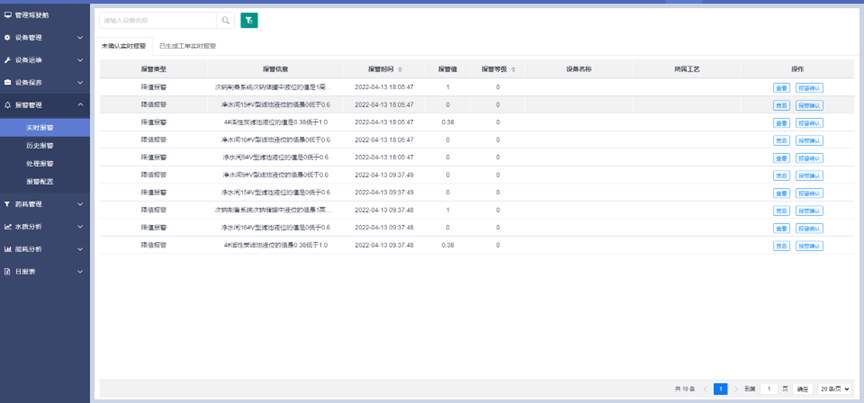The image size is (864, 403).
Task: Collapse the 报警管理 menu chevron
Action: tap(80, 105)
